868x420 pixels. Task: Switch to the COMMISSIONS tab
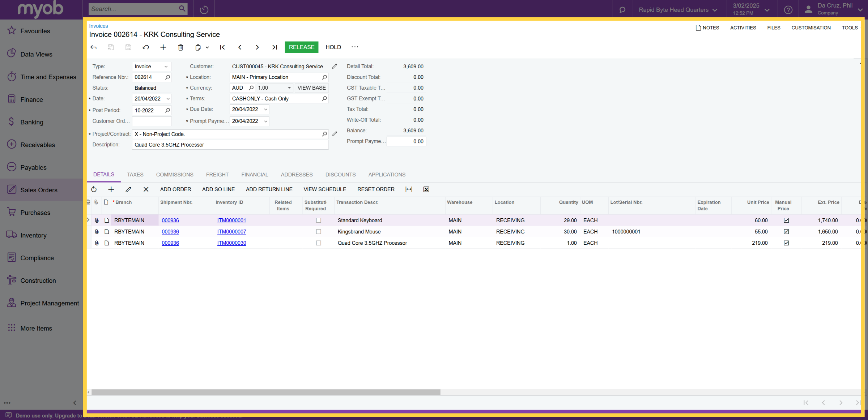click(x=175, y=175)
